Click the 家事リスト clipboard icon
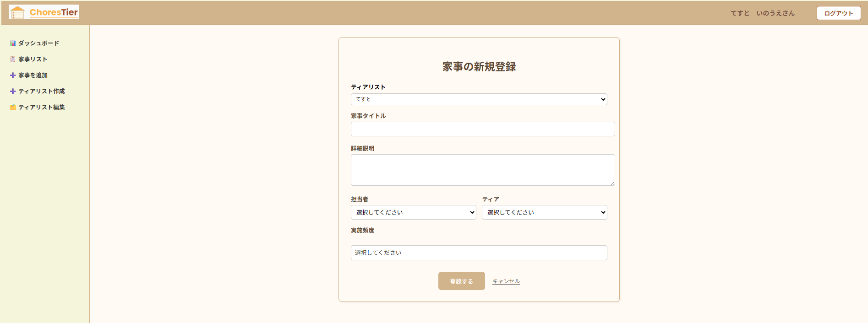The width and height of the screenshot is (868, 323). click(x=13, y=59)
